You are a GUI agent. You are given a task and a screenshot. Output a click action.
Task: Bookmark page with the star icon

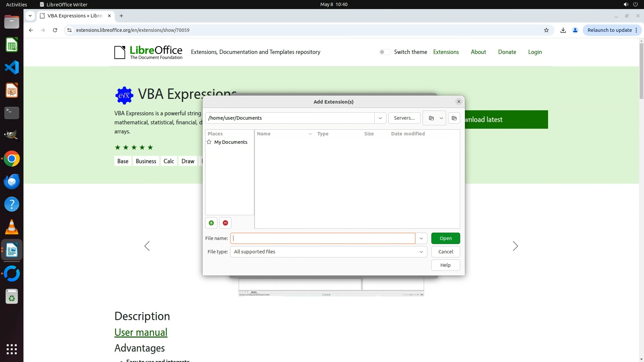(546, 30)
